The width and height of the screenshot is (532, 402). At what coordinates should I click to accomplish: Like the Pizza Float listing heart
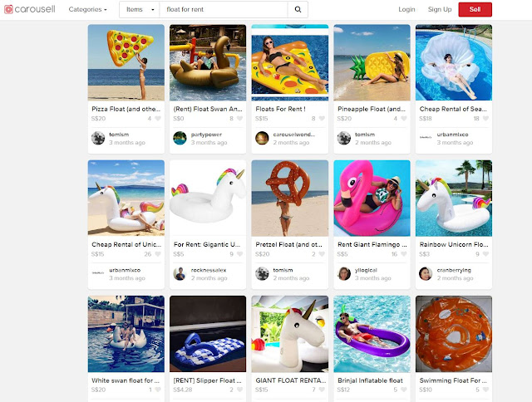(x=158, y=118)
